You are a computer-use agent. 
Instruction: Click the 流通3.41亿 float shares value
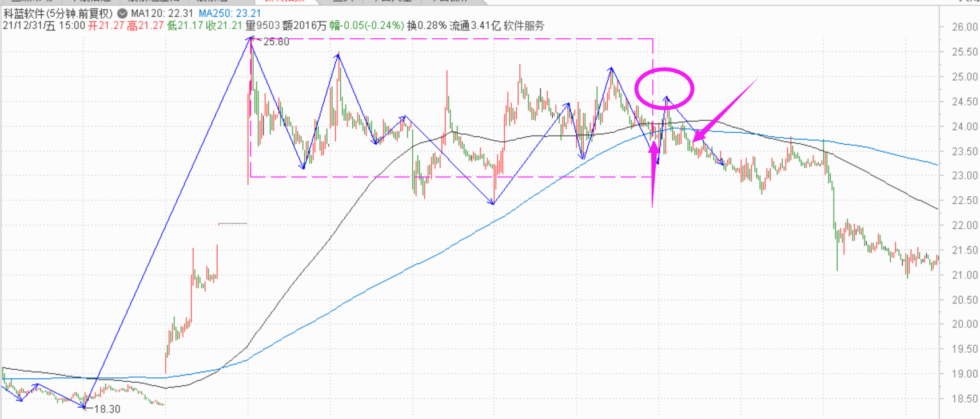(475, 26)
